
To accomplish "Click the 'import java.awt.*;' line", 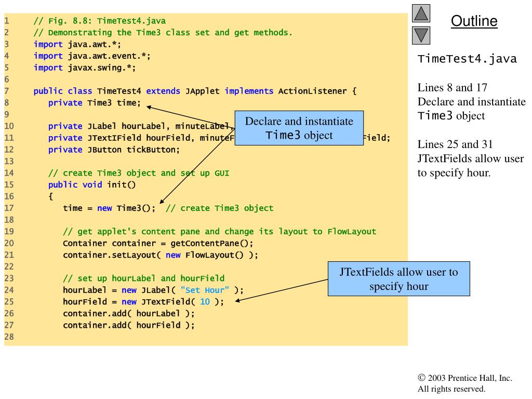I will (x=77, y=45).
